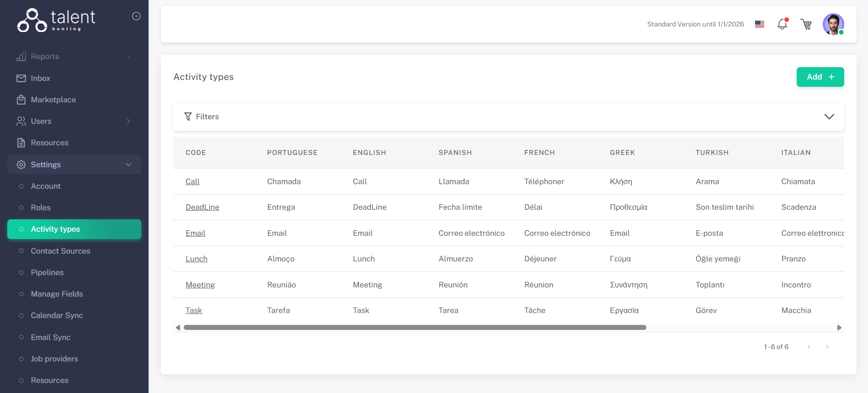Go to Pipelines settings

[x=47, y=272]
